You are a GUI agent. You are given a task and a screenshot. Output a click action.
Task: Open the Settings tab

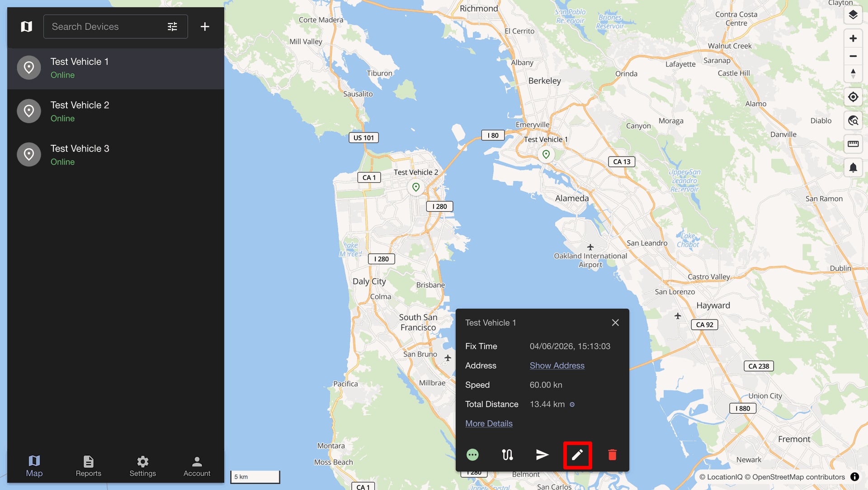pos(143,466)
